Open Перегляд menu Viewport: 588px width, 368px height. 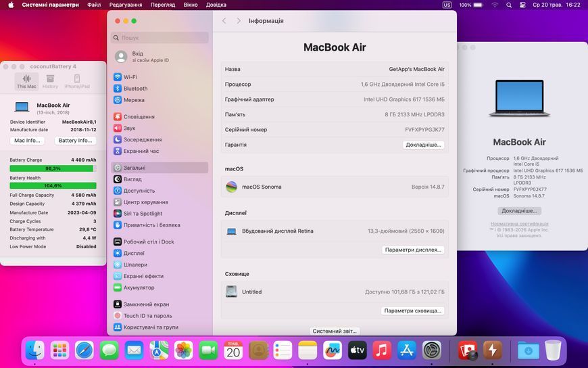pos(163,5)
